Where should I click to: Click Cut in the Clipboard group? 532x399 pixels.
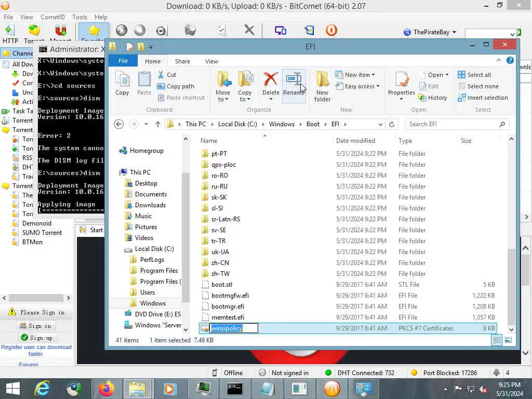(x=167, y=75)
